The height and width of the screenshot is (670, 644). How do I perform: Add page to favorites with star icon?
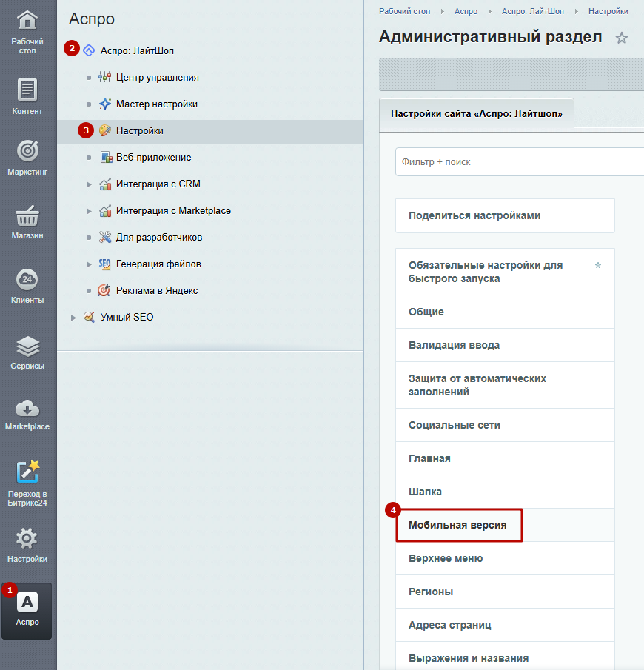tap(621, 38)
